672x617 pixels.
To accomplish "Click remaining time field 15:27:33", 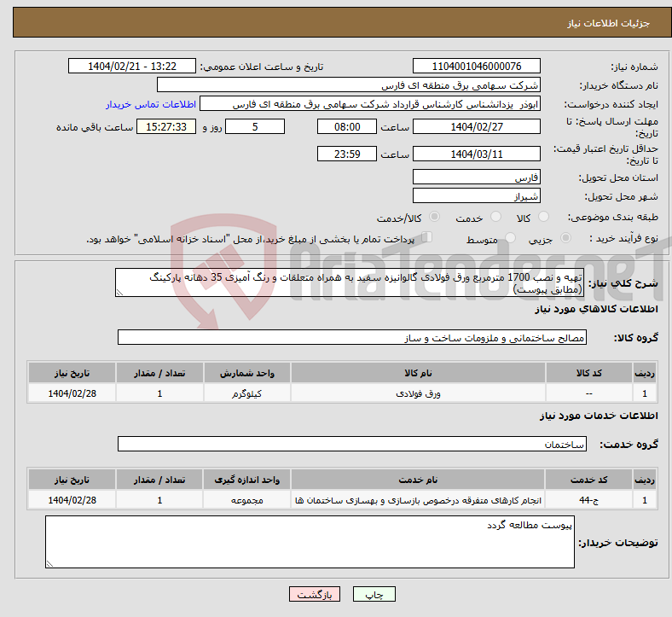I will pos(166,126).
